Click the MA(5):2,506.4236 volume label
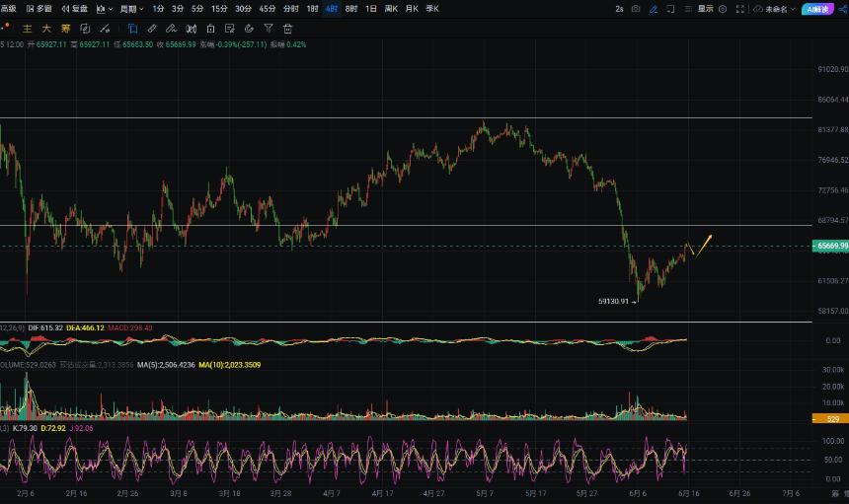The height and width of the screenshot is (504, 849). point(166,365)
